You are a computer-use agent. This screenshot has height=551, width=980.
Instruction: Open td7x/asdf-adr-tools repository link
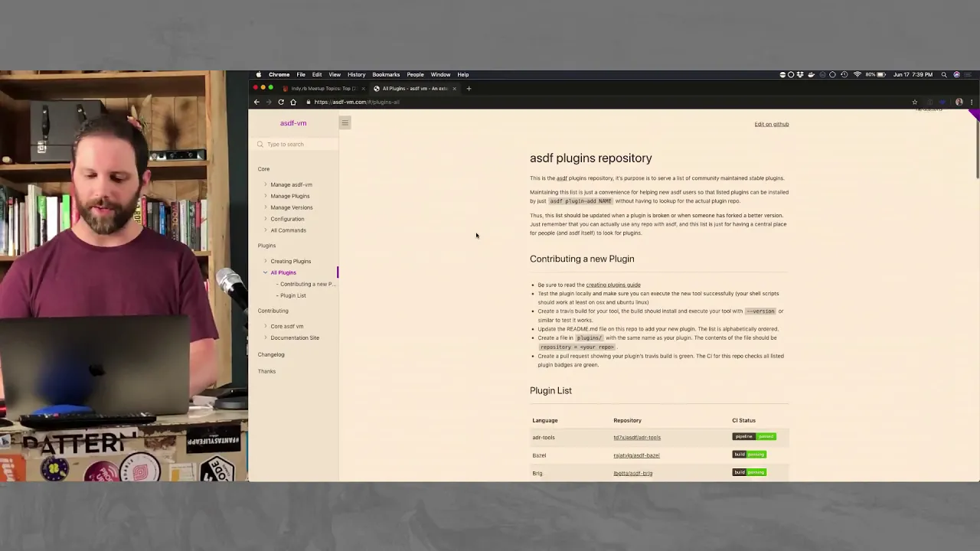click(637, 438)
